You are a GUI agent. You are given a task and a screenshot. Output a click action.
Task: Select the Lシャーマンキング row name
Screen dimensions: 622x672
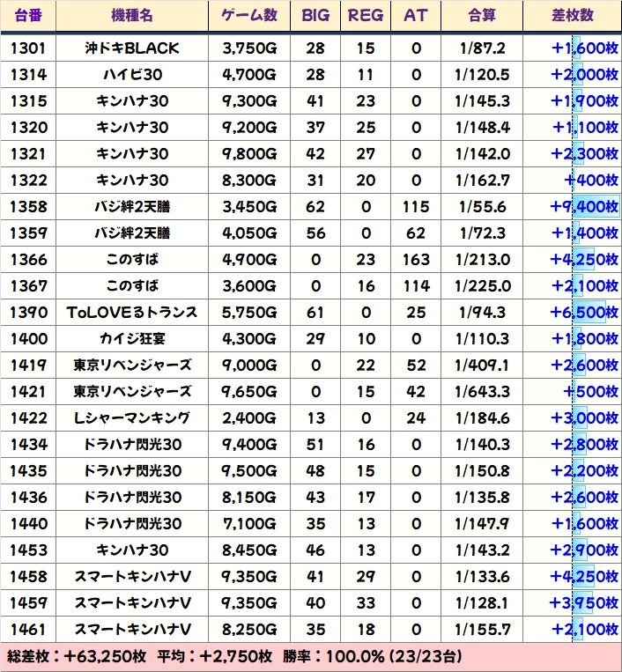[132, 418]
